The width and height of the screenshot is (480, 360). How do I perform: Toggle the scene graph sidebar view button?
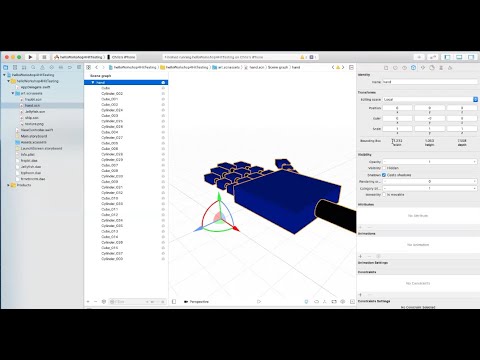pos(174,302)
